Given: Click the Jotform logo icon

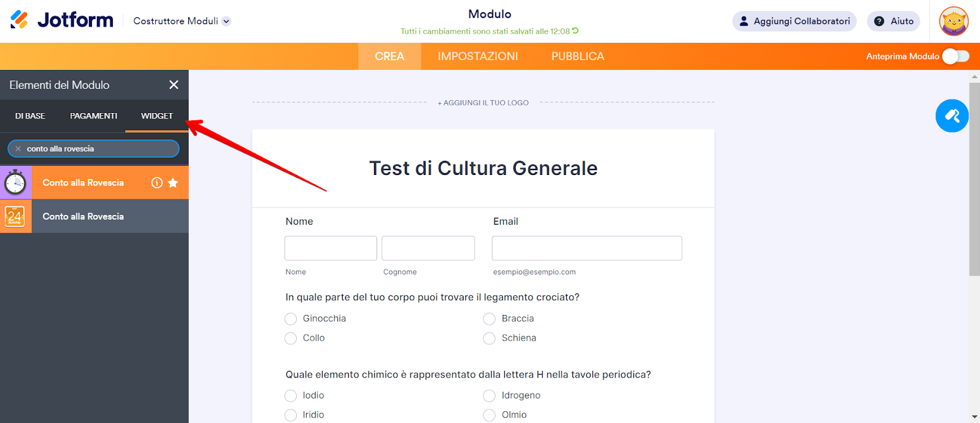Looking at the screenshot, I should (x=19, y=20).
